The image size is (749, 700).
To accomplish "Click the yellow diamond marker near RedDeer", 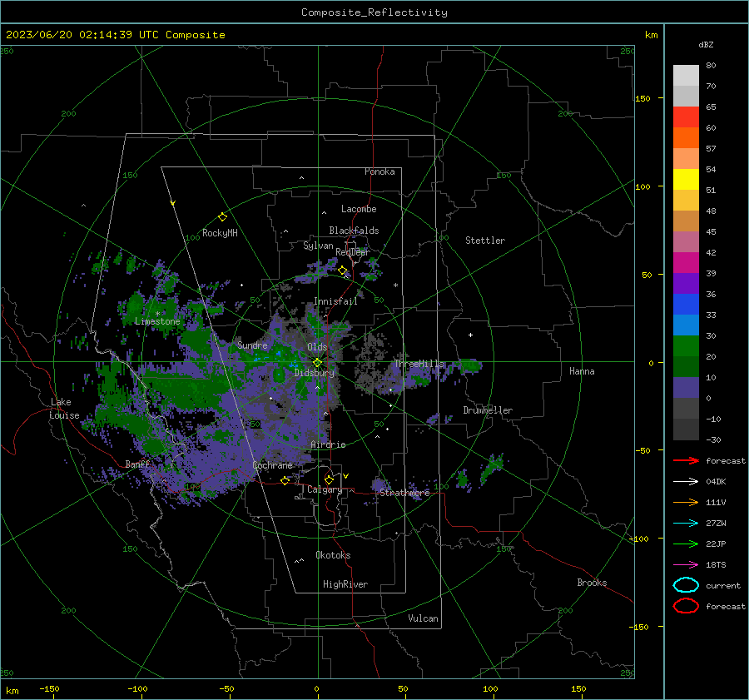I will 342,271.
